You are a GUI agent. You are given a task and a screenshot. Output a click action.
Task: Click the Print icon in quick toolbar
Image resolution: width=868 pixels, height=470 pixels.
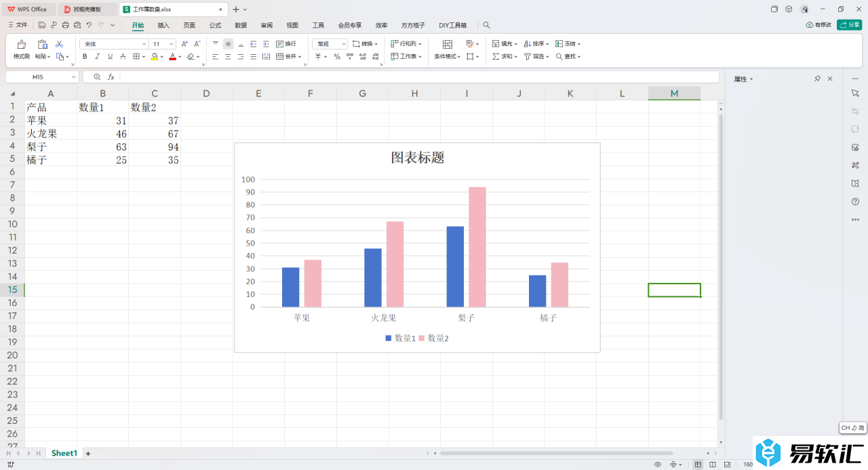tap(65, 25)
